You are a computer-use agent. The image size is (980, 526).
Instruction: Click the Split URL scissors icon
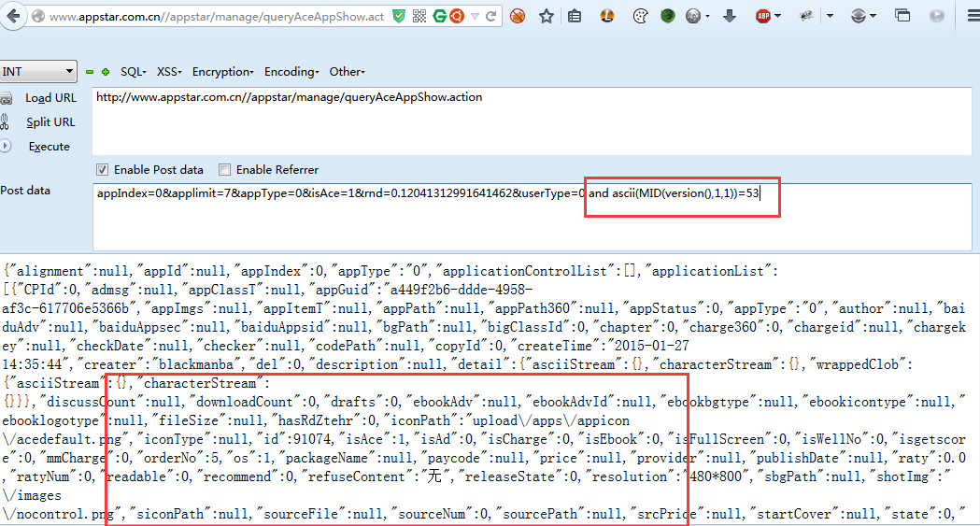coord(5,121)
